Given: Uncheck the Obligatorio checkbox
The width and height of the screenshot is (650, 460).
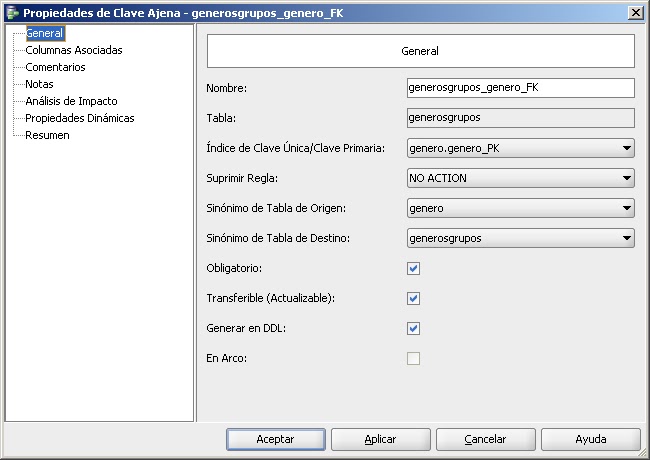Looking at the screenshot, I should point(413,268).
